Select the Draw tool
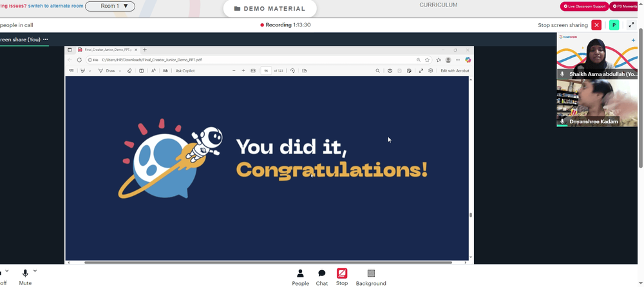This screenshot has width=644, height=287. pos(106,71)
